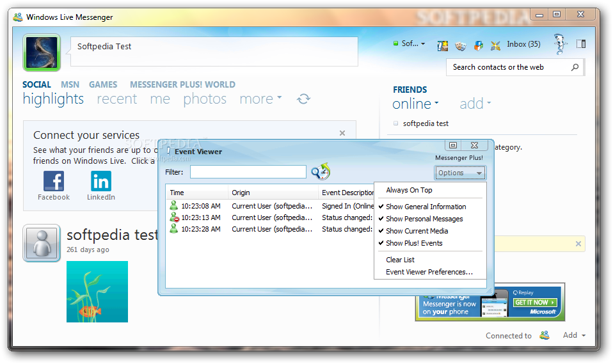Click softpedia test contact avatar in feed
Screen dimensions: 613x364
click(42, 243)
